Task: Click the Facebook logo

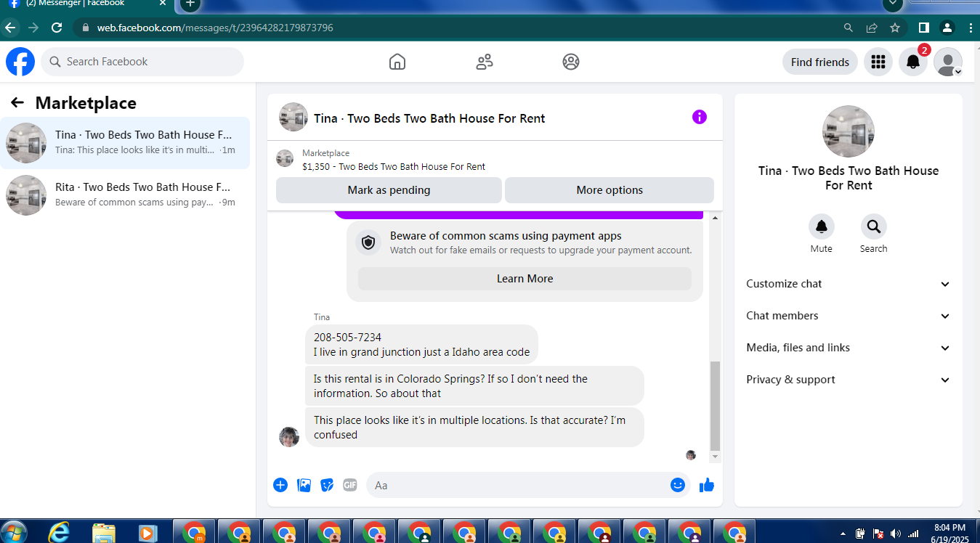Action: click(20, 62)
